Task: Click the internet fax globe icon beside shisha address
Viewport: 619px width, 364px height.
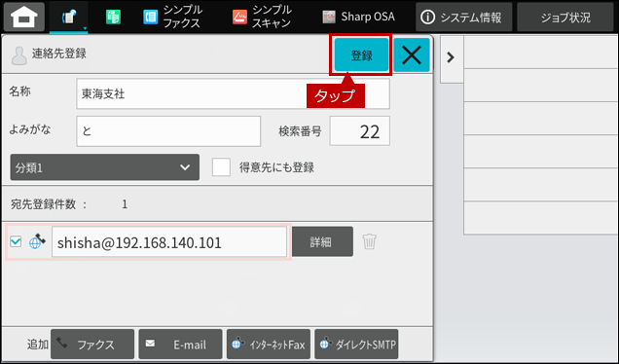Action: (37, 241)
